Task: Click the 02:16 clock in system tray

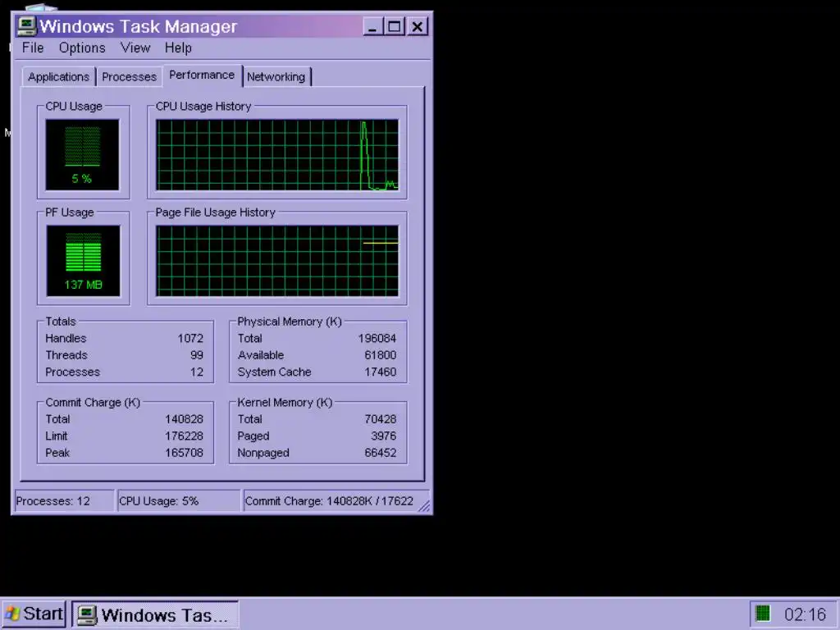Action: [x=806, y=614]
